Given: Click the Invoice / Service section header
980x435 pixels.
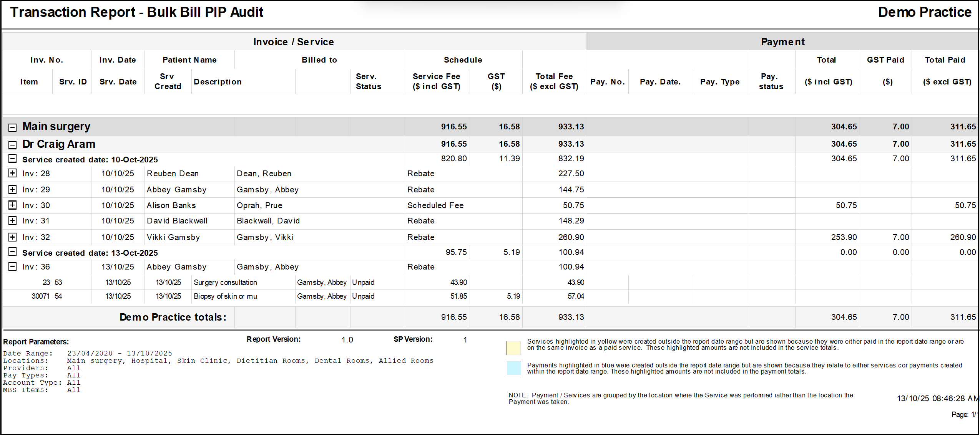Looking at the screenshot, I should point(294,42).
